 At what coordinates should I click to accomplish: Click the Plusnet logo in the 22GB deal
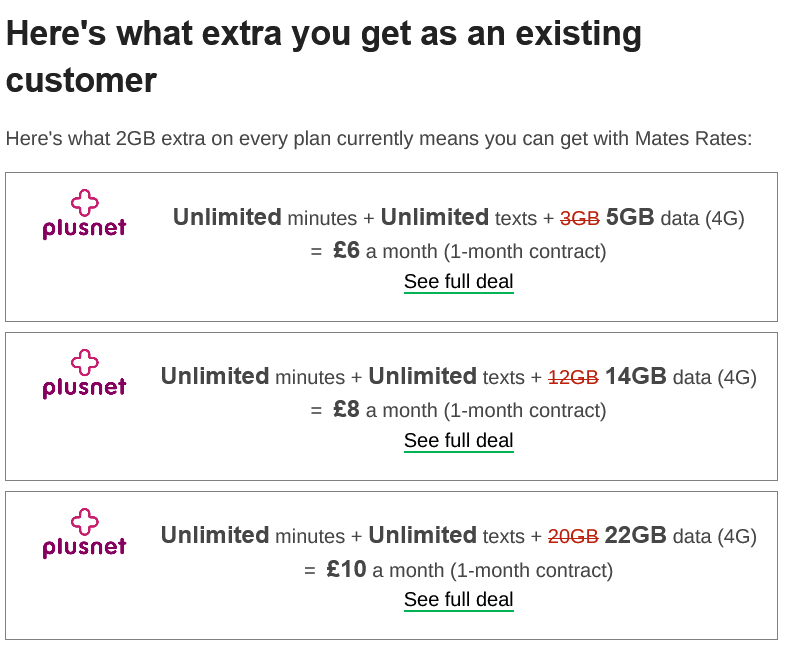pos(84,534)
